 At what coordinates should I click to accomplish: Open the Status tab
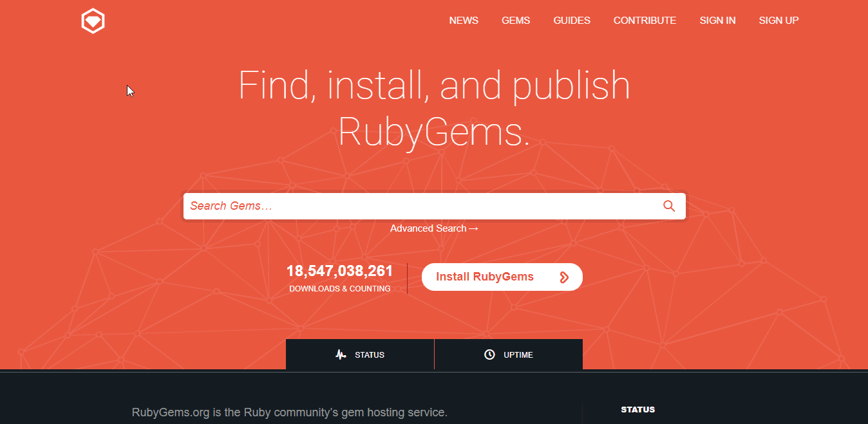click(360, 355)
